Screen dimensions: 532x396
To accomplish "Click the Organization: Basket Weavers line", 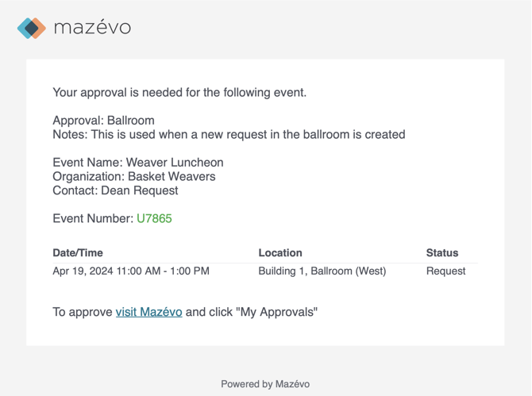I will click(134, 176).
